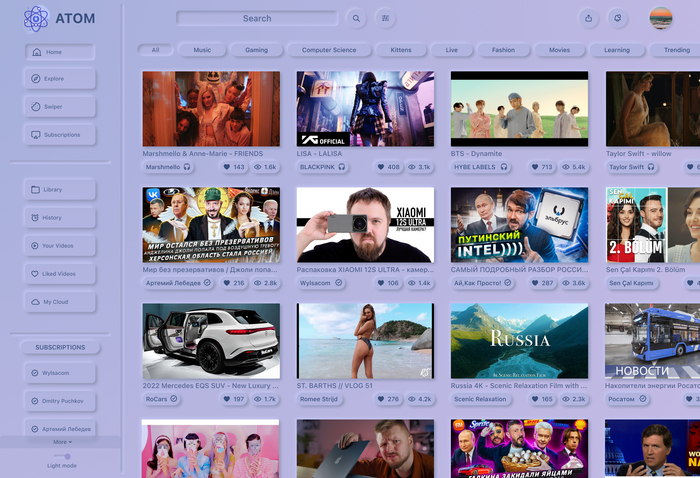Open My Cloud in the sidebar
Image resolution: width=700 pixels, height=478 pixels.
pos(60,302)
